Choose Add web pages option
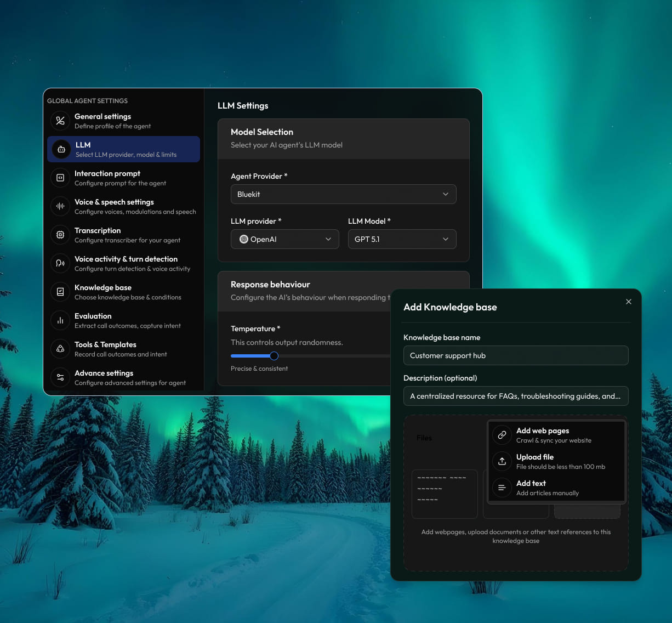This screenshot has height=623, width=672. (x=556, y=435)
